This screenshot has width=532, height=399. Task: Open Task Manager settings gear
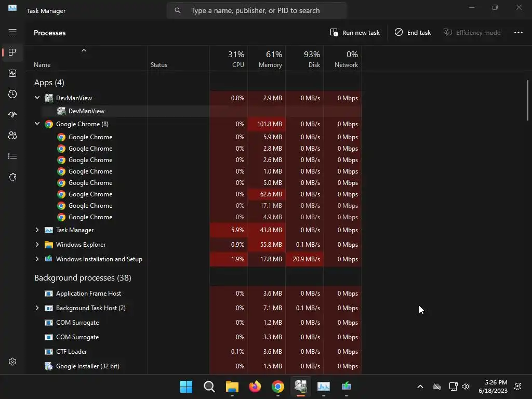[x=12, y=362]
